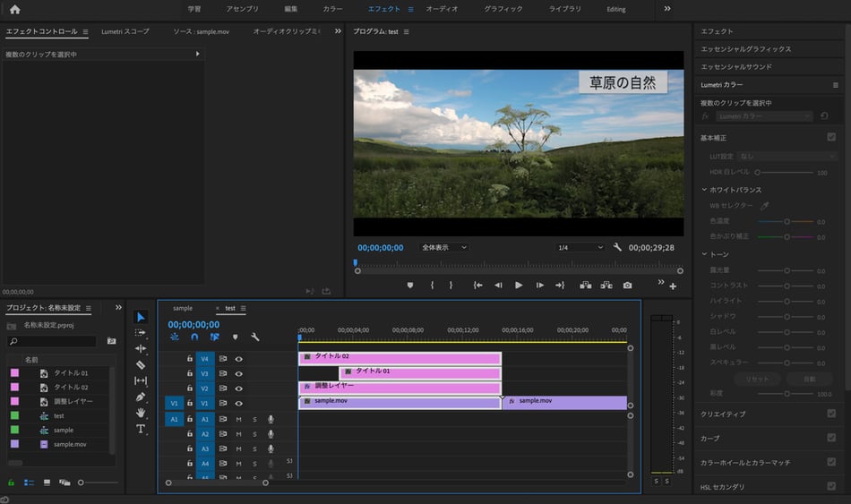Enable the クリエイティブ section checkbox
This screenshot has width=851, height=504.
(x=831, y=414)
